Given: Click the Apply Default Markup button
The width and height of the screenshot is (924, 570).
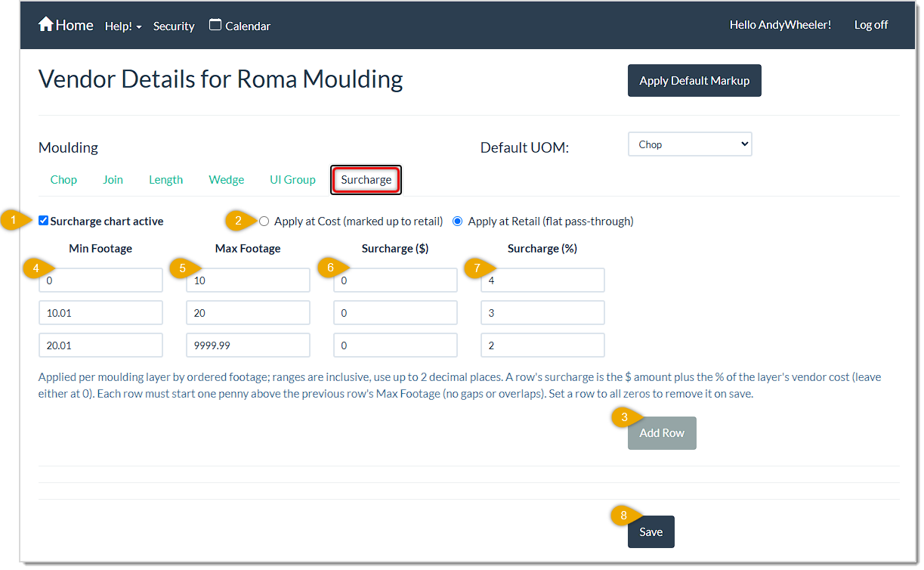Looking at the screenshot, I should click(x=694, y=81).
